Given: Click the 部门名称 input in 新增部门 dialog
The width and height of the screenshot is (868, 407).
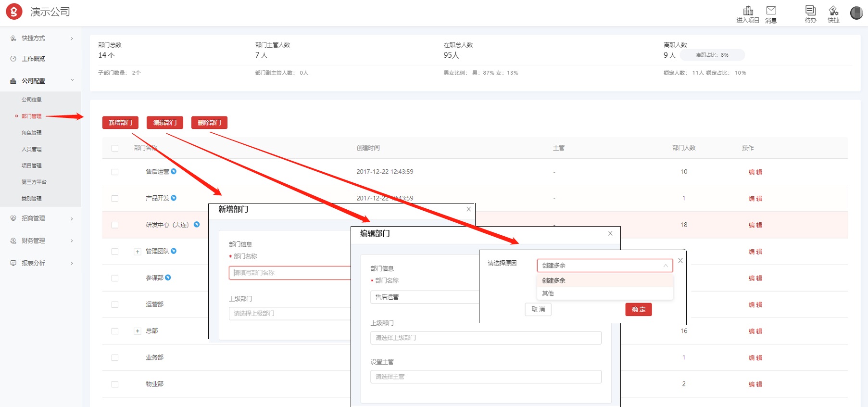Looking at the screenshot, I should click(289, 273).
